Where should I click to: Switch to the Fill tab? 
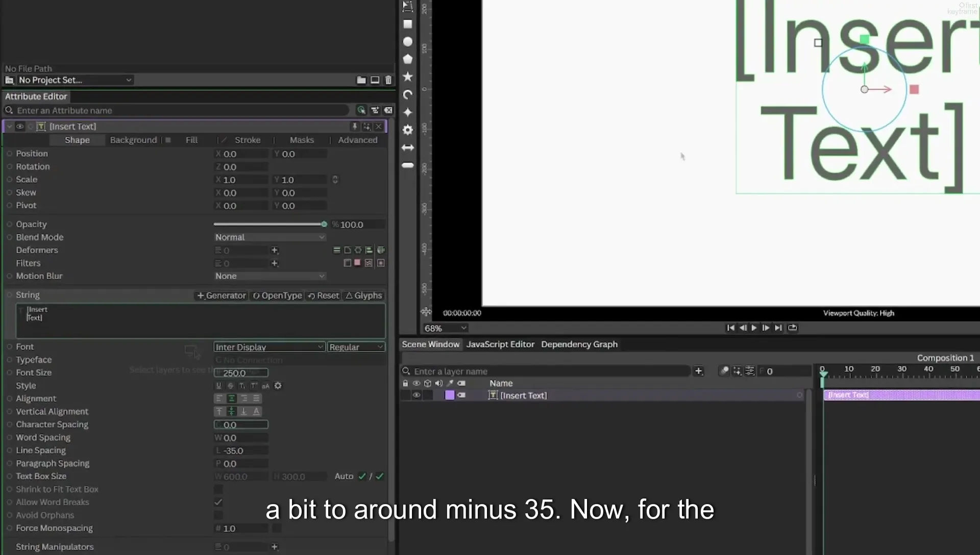pyautogui.click(x=191, y=140)
